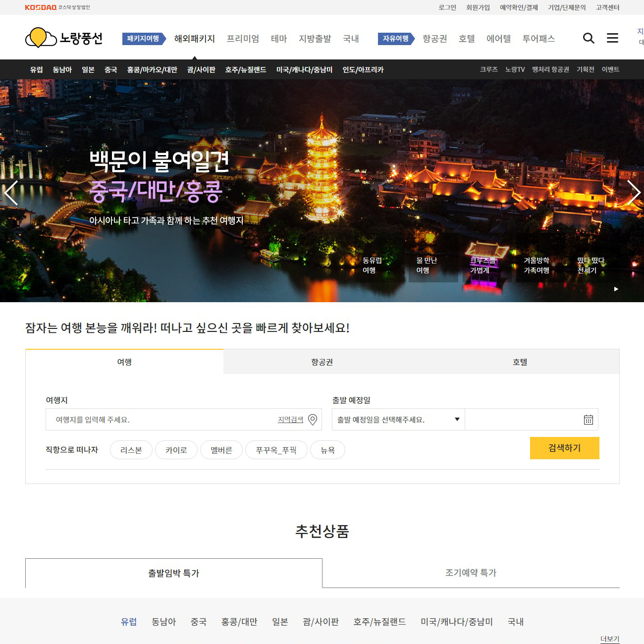Show previous banner with left arrow
This screenshot has width=644, height=644.
point(11,193)
